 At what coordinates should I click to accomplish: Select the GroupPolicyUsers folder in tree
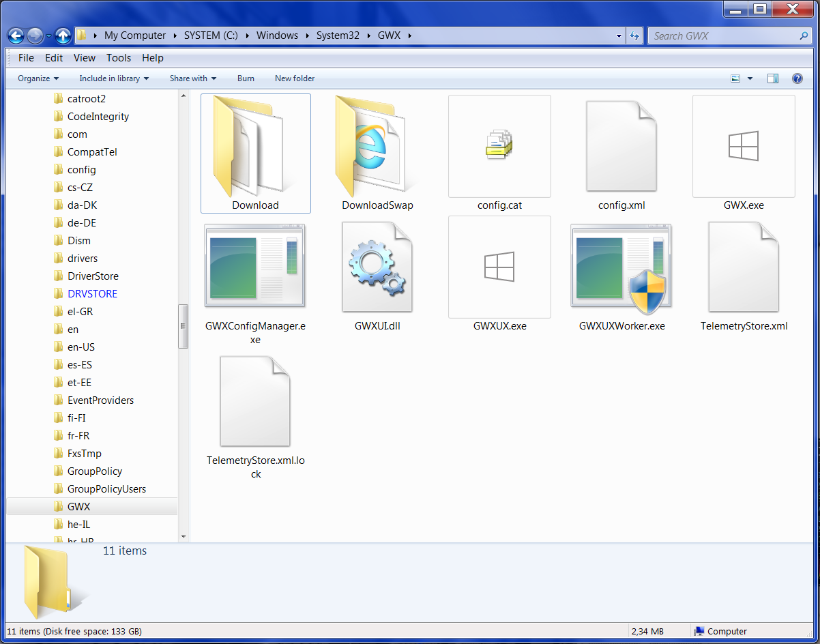pos(106,489)
